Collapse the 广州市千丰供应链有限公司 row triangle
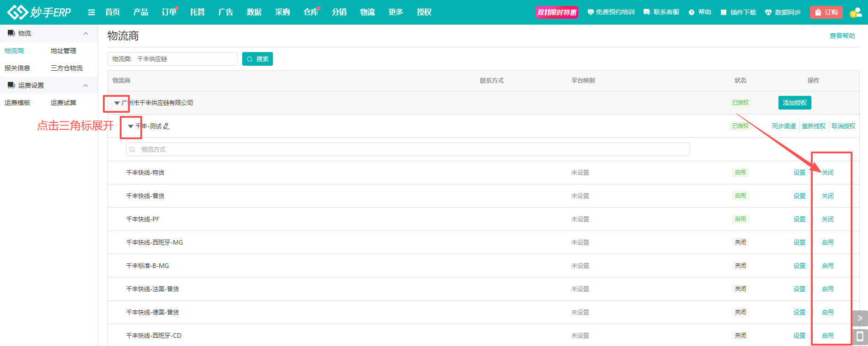 (x=117, y=103)
